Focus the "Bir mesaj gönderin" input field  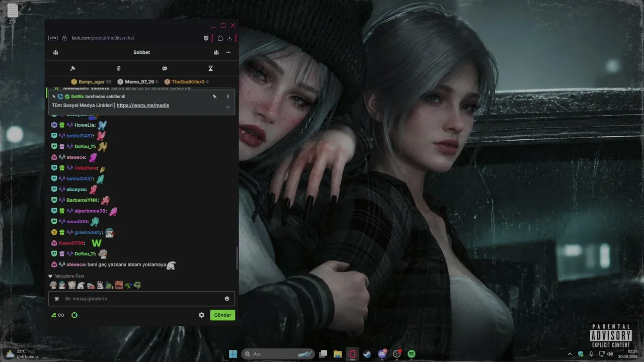141,299
